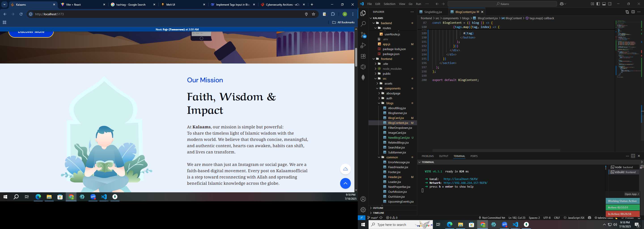Open the Manage gear icon in VS Code
Viewport: 644px width, 229px height.
tap(363, 210)
